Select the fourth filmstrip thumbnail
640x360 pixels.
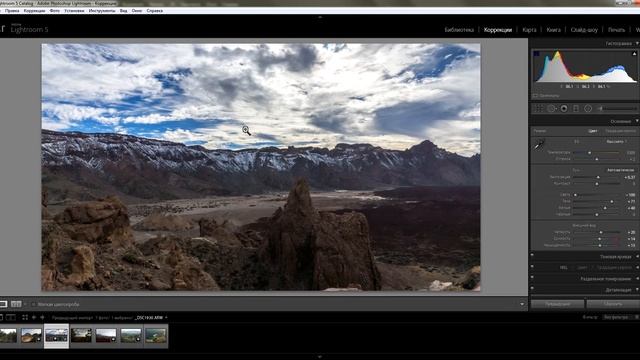[81, 336]
